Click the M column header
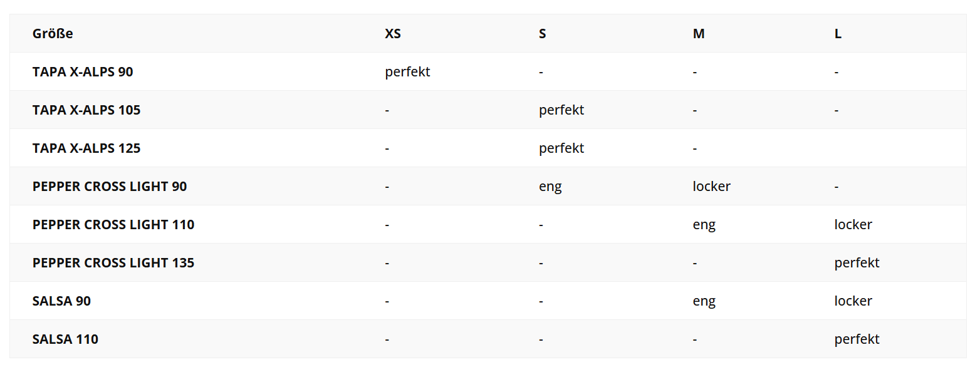980x387 pixels. [699, 34]
